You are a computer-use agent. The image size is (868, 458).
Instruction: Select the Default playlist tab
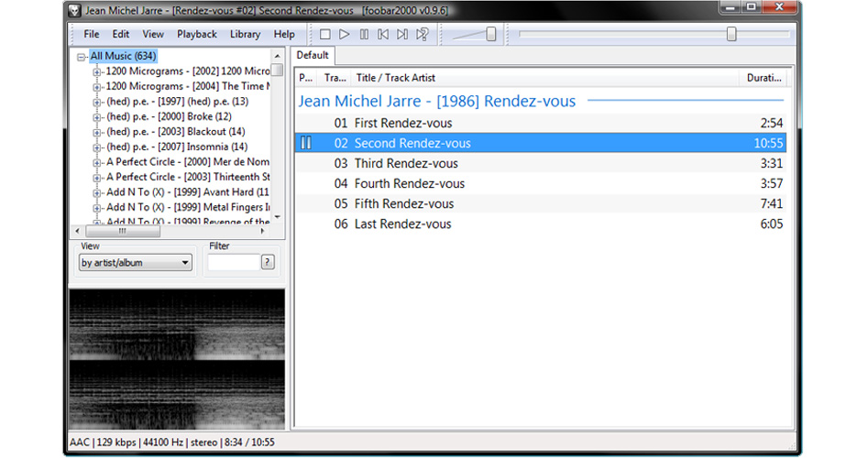(313, 55)
